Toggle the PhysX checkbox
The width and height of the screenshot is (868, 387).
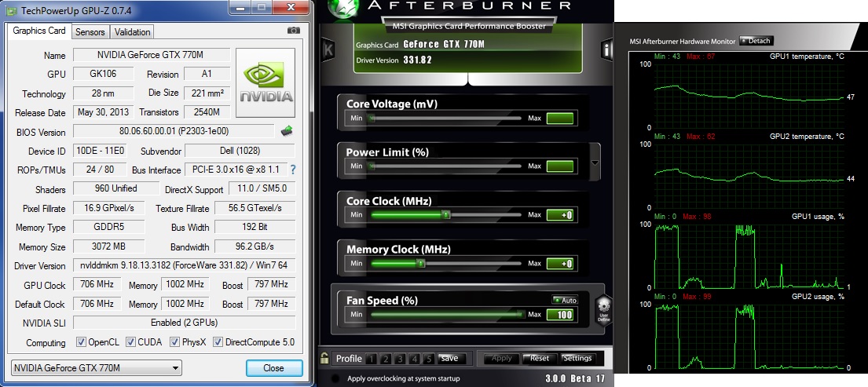click(x=175, y=342)
